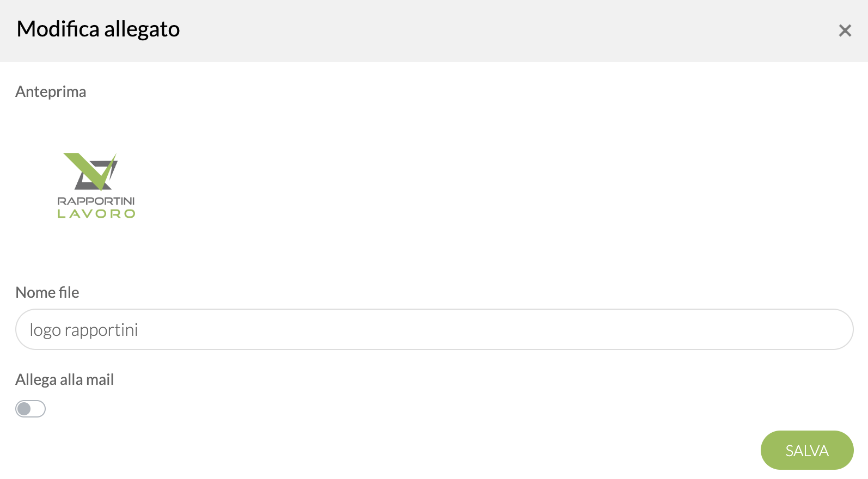Close the Modifica allegato dialog
Image resolution: width=868 pixels, height=479 pixels.
tap(845, 30)
